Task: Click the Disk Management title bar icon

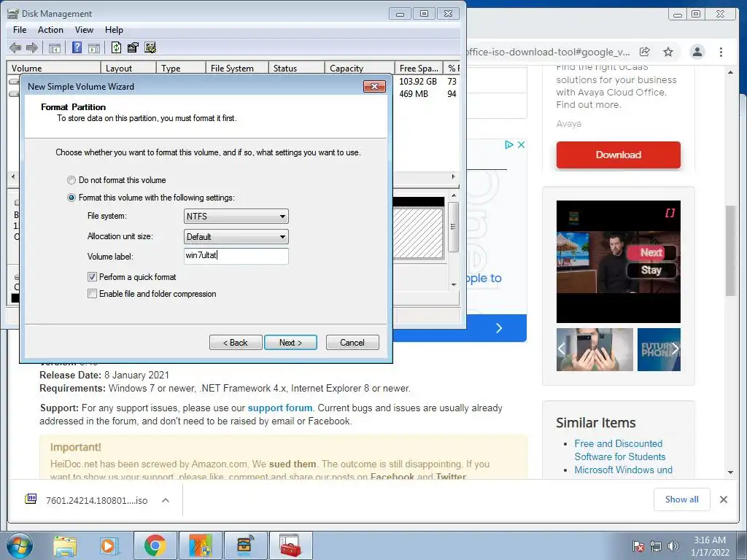Action: click(x=13, y=13)
